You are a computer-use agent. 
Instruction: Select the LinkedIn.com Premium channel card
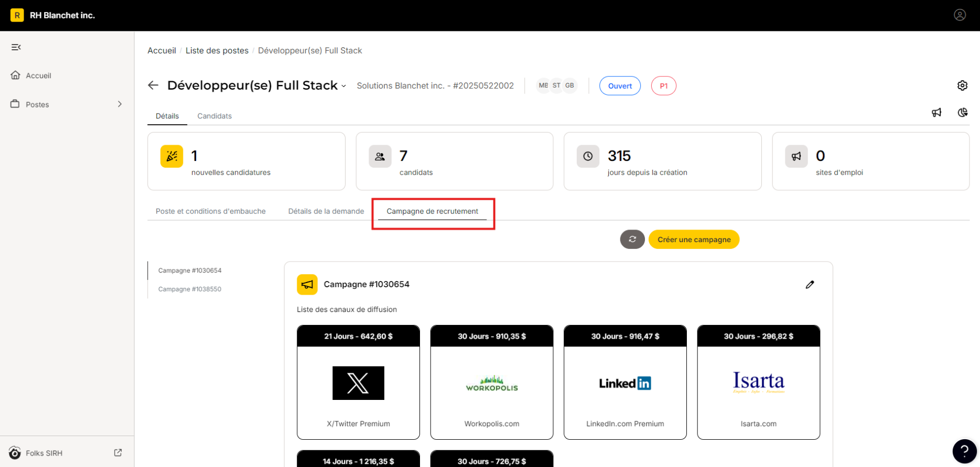(x=625, y=382)
